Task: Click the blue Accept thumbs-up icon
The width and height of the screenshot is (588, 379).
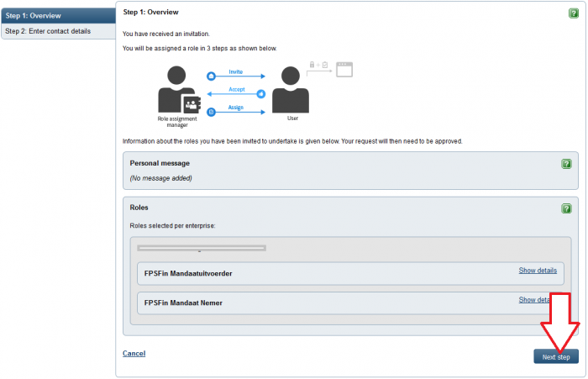Action: click(261, 94)
